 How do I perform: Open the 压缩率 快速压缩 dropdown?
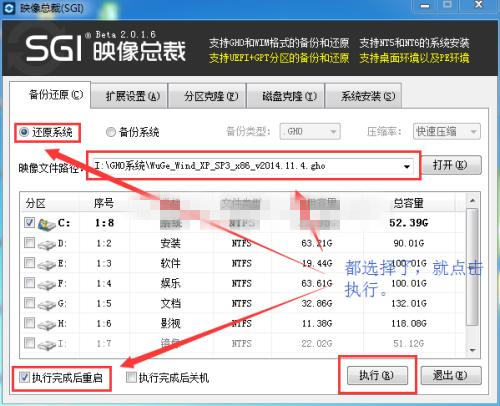click(447, 131)
